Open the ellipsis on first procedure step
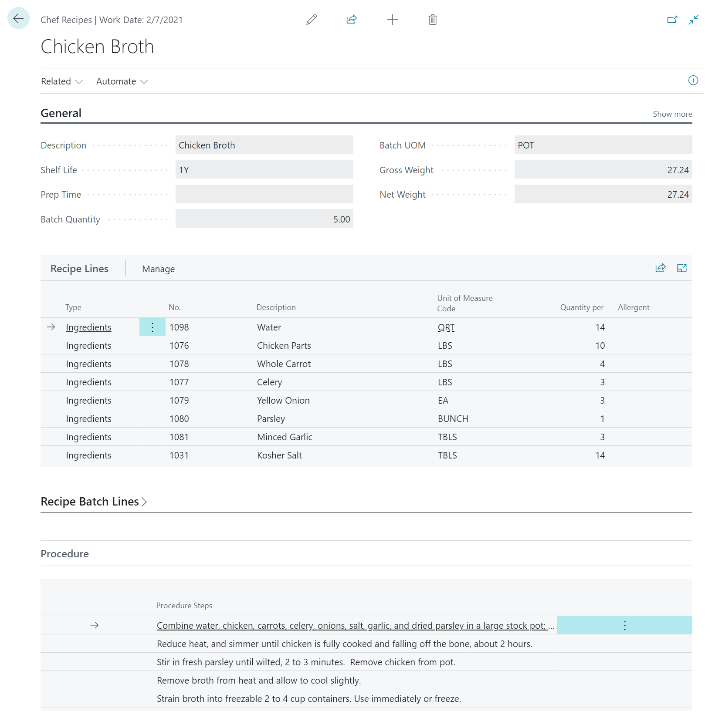The width and height of the screenshot is (715, 728). (x=624, y=625)
